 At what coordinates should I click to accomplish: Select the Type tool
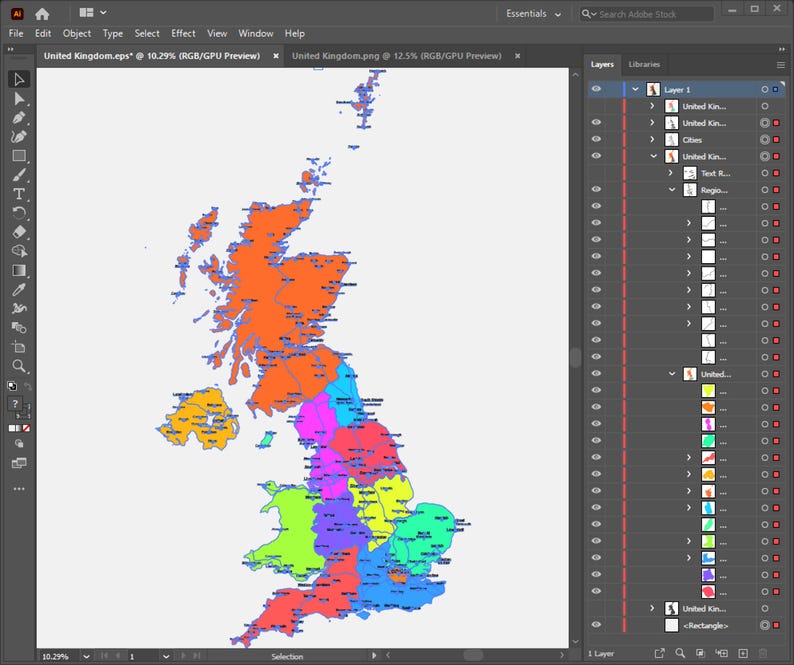(x=19, y=194)
